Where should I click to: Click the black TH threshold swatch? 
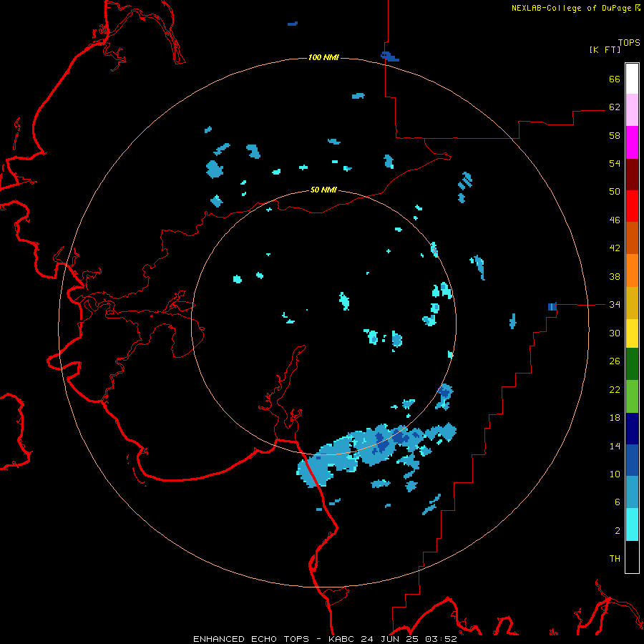click(632, 557)
